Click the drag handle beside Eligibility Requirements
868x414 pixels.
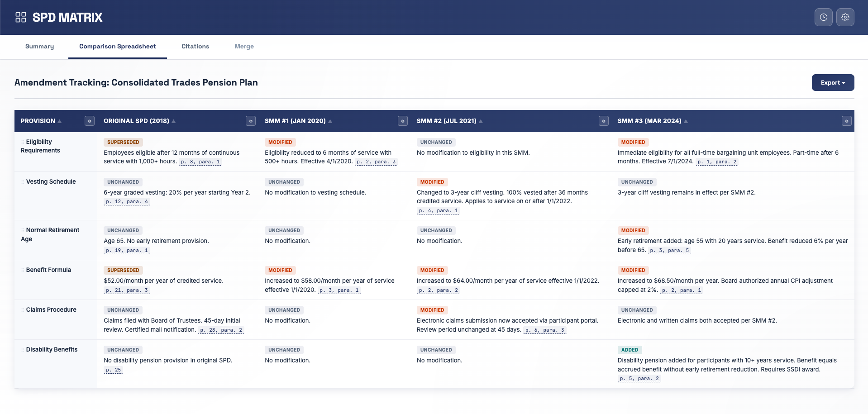click(x=22, y=142)
